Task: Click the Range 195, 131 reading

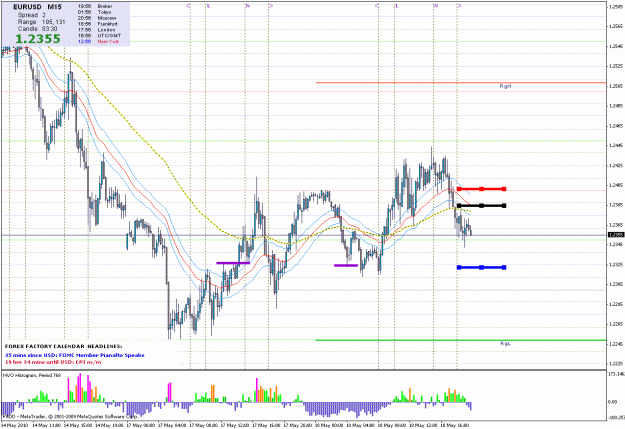Action: point(41,22)
